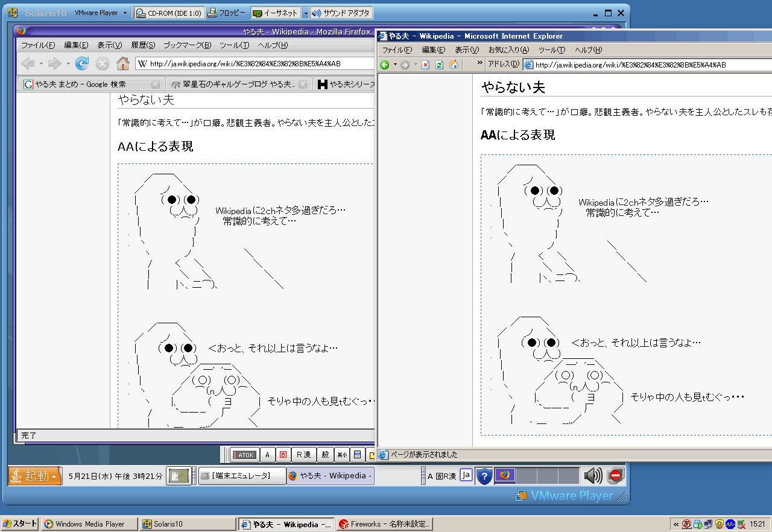
Task: Select Solaris10 in Windows taskbar
Action: click(x=188, y=524)
